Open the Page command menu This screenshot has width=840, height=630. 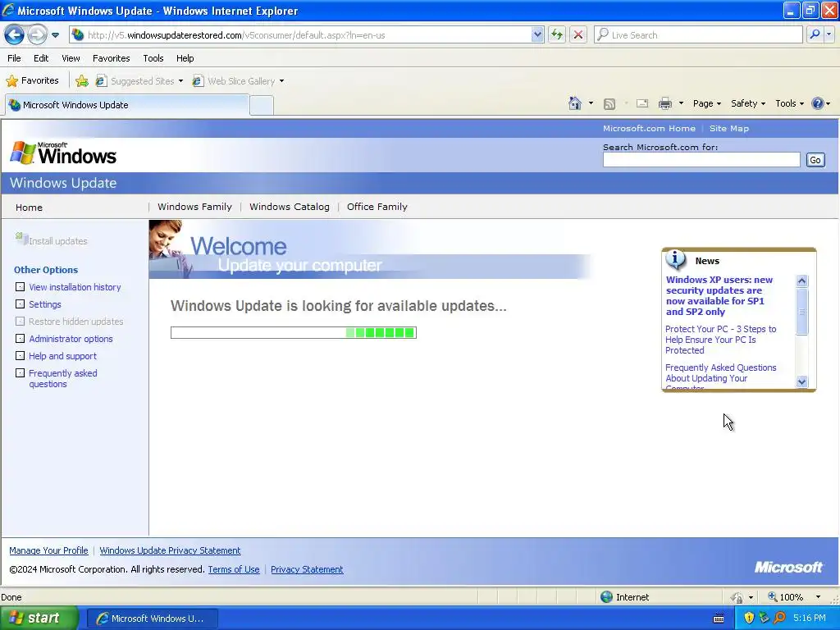click(706, 103)
